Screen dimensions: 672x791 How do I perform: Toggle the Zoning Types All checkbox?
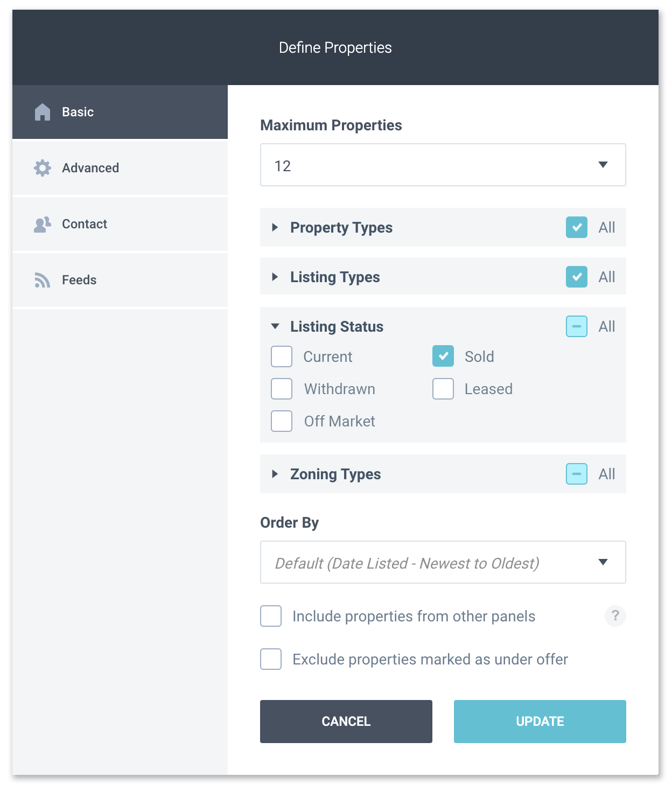577,474
